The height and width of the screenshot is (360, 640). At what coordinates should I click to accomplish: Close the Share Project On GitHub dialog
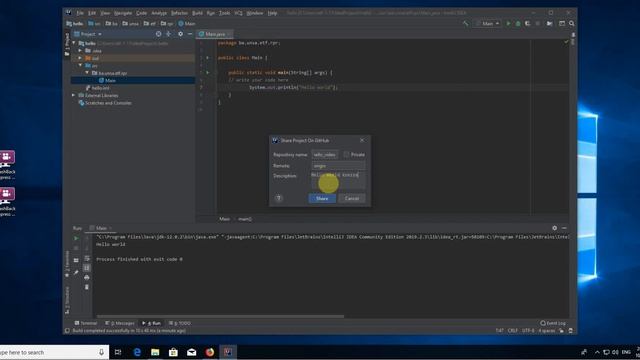(362, 140)
